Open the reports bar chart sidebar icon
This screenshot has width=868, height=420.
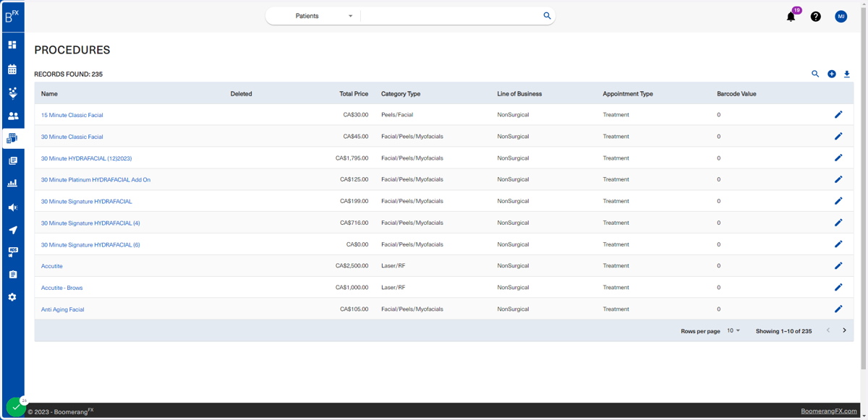point(12,184)
